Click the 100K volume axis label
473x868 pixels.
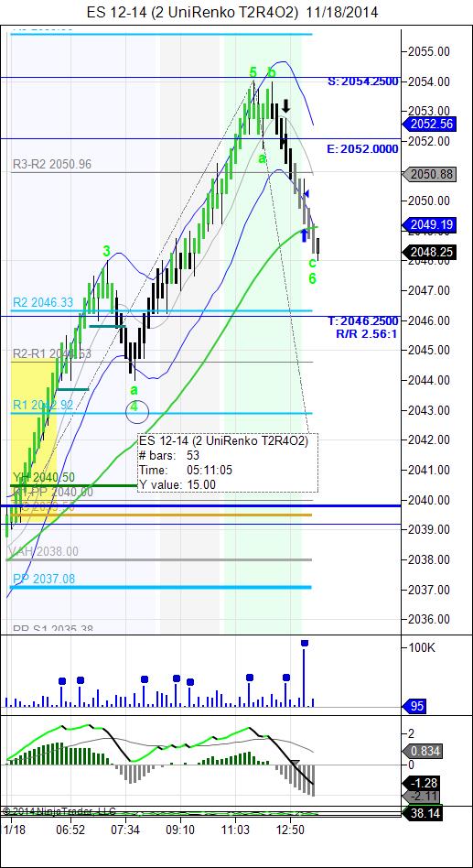pos(422,647)
